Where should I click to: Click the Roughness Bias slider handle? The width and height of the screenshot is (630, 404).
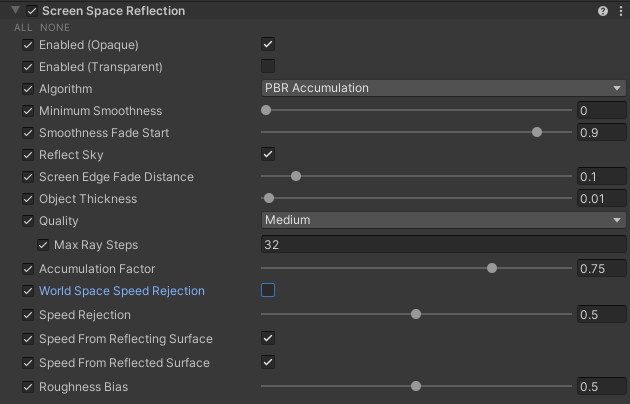416,386
